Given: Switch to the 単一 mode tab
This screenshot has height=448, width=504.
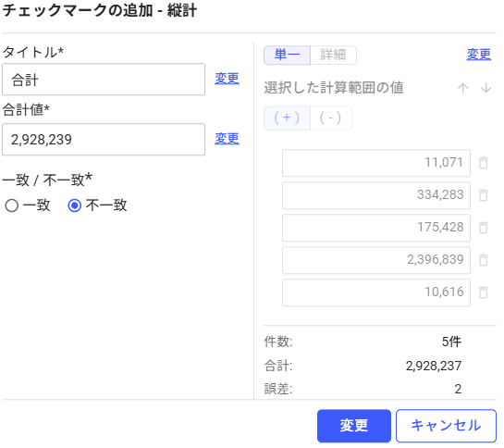Looking at the screenshot, I should click(x=287, y=55).
